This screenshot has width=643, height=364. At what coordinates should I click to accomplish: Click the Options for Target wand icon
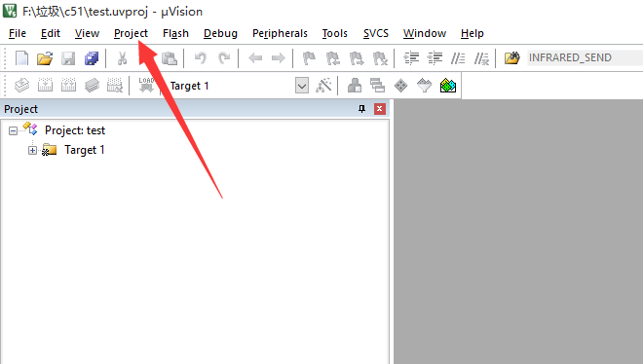point(323,86)
